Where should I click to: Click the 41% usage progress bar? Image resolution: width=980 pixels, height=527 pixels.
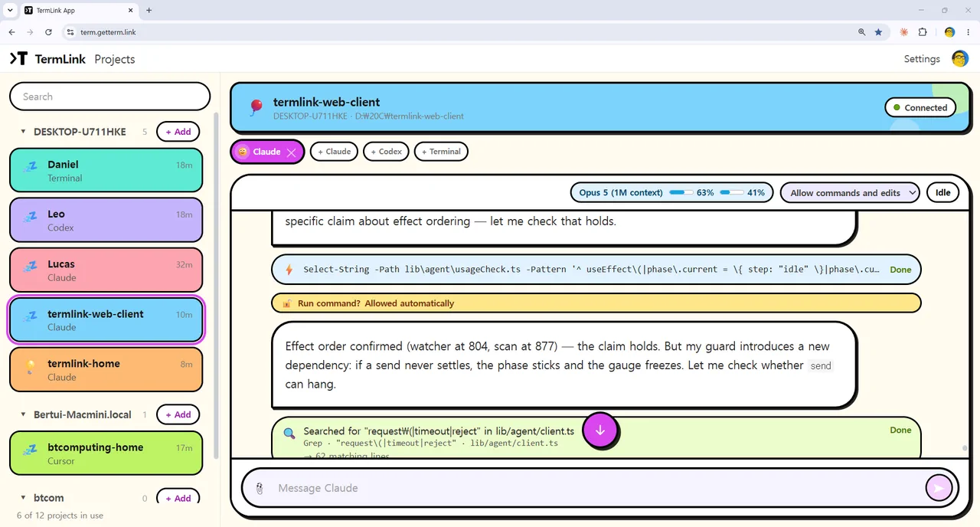pos(731,193)
